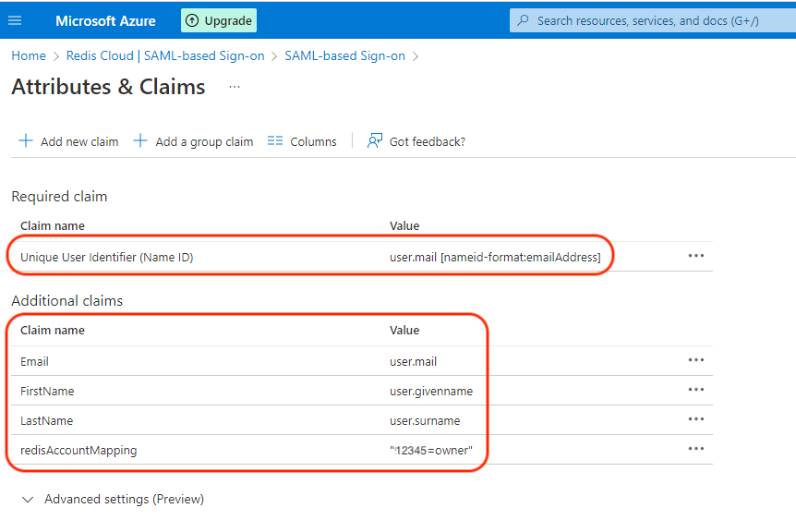Open ellipsis menu beside Attributes & Claims title
This screenshot has height=532, width=796.
tap(235, 87)
